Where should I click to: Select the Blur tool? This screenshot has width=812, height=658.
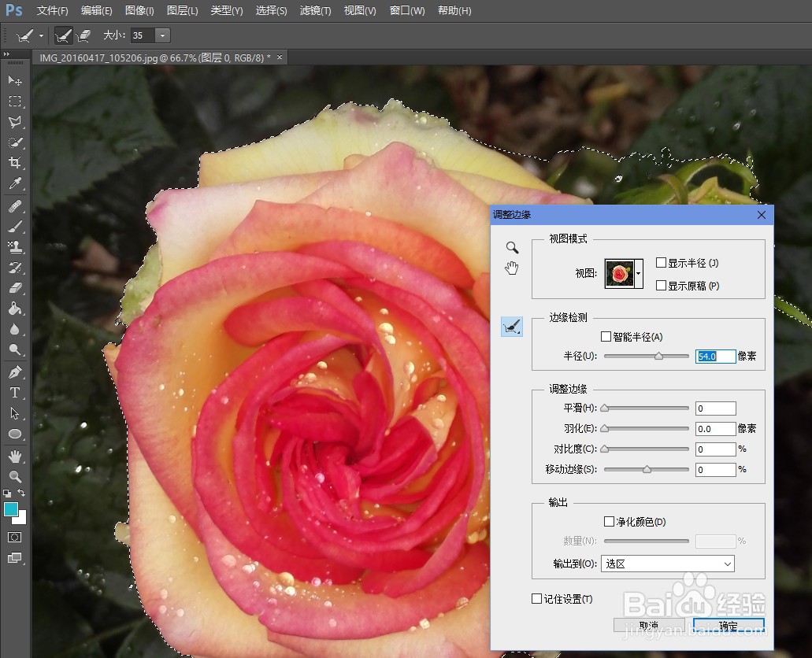point(15,329)
